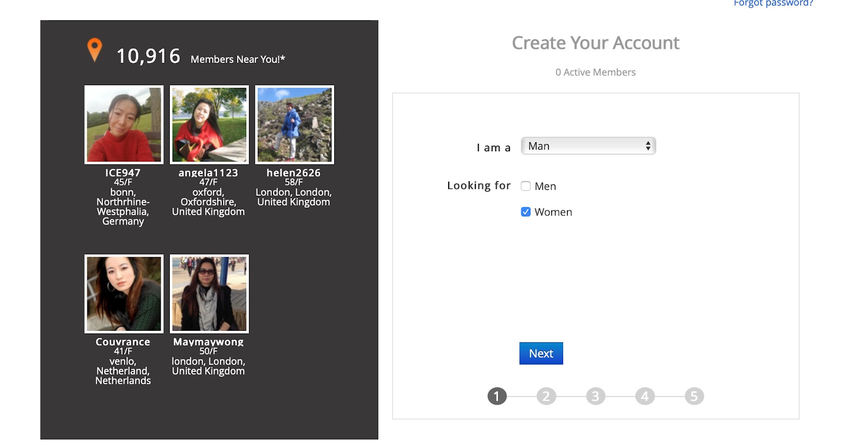This screenshot has width=868, height=442.
Task: Open the 'I am a' gender dropdown
Action: click(x=588, y=146)
